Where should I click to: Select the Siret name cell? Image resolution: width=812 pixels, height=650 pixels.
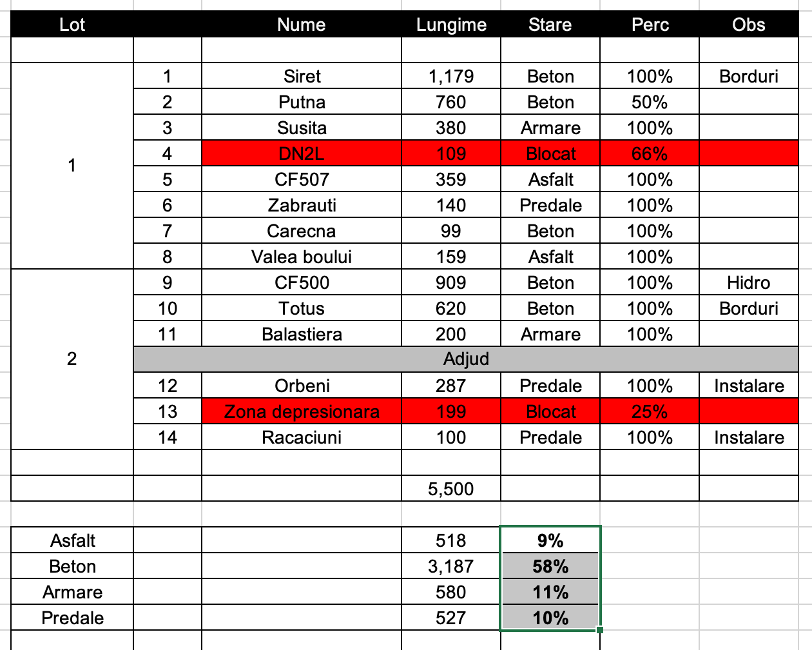[302, 76]
